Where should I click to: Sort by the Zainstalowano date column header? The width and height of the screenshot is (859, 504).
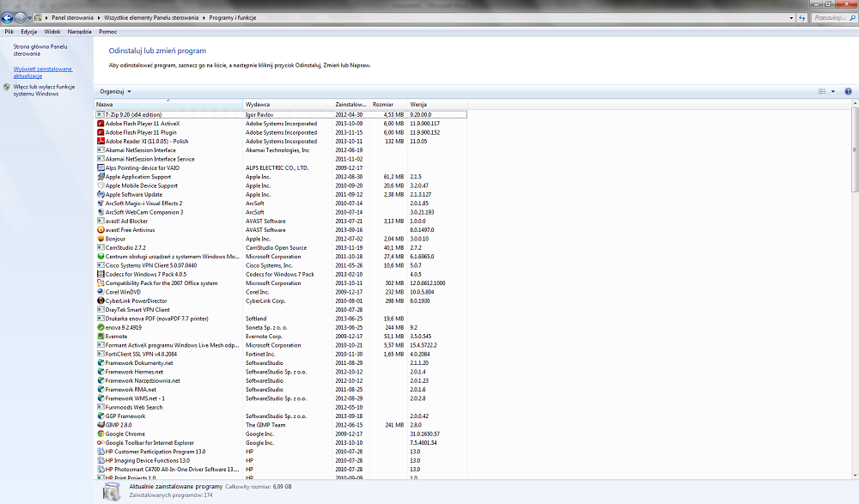(351, 104)
